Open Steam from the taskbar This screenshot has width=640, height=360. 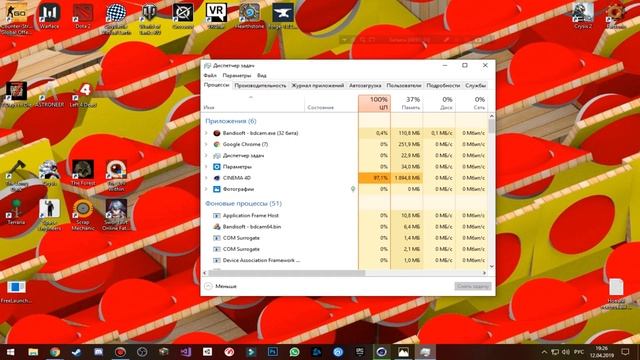[76, 352]
